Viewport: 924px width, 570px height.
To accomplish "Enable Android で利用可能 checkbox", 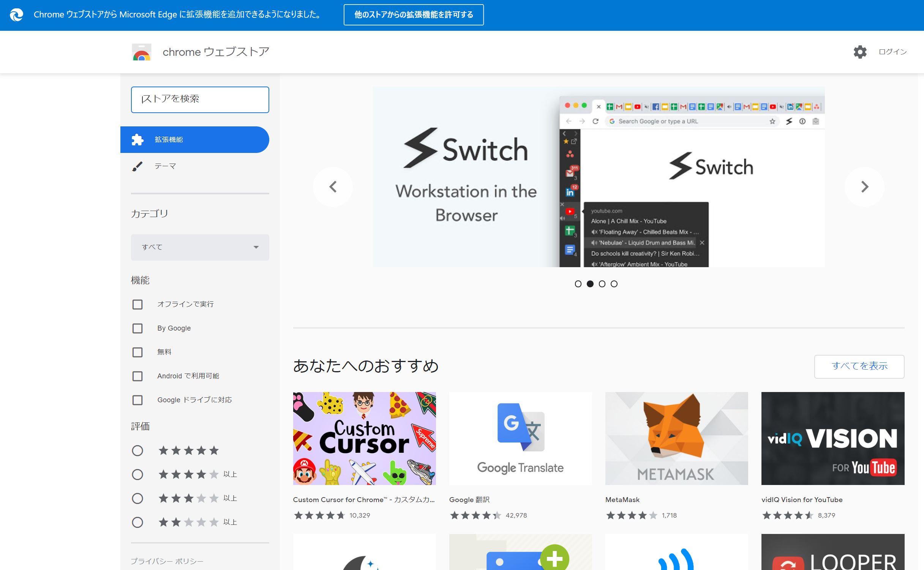I will [137, 376].
